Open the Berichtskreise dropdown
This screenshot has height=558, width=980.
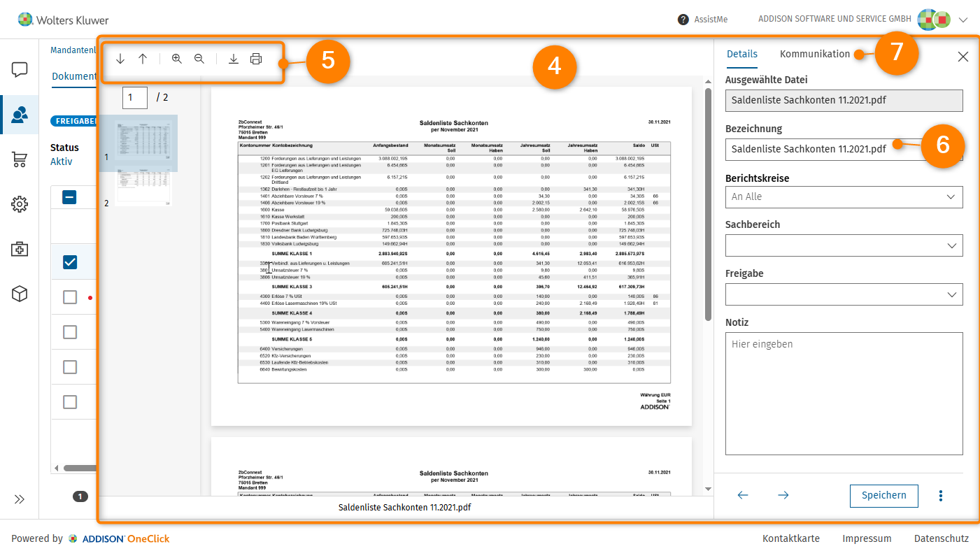point(844,197)
